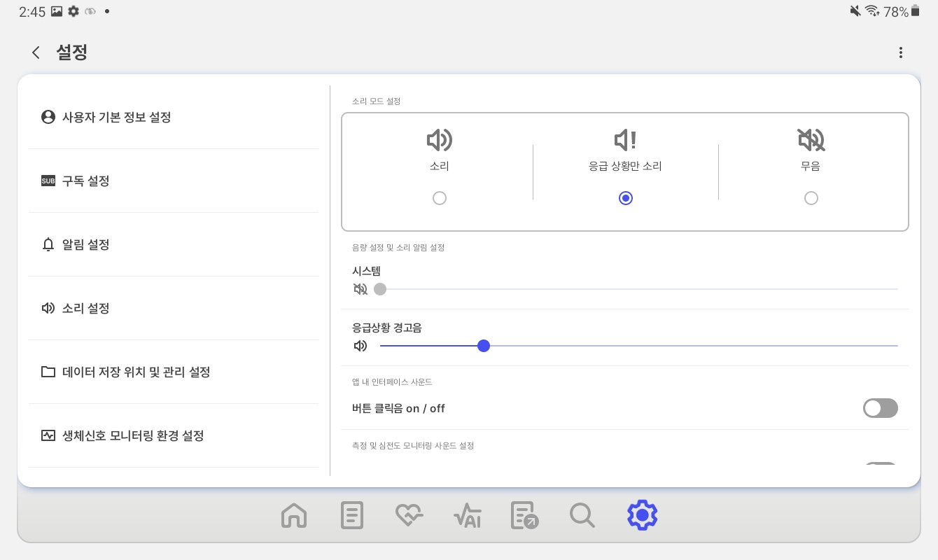Tap the gear notification icon in status bar
The width and height of the screenshot is (938, 560).
coord(73,11)
